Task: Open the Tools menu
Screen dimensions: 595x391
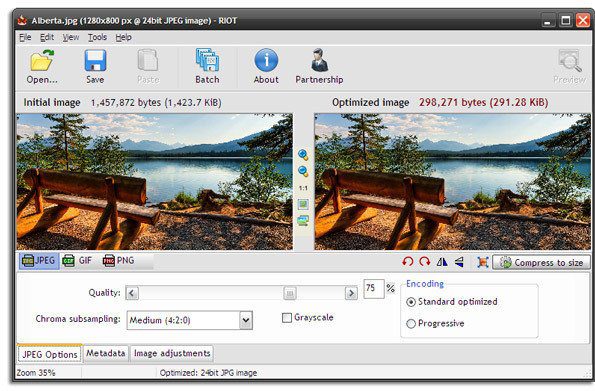Action: 98,37
